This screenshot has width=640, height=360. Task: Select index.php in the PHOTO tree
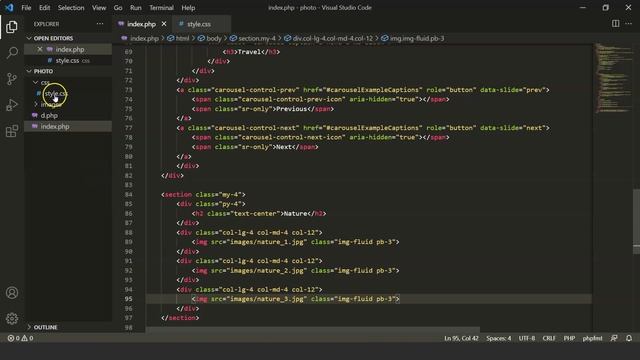55,127
